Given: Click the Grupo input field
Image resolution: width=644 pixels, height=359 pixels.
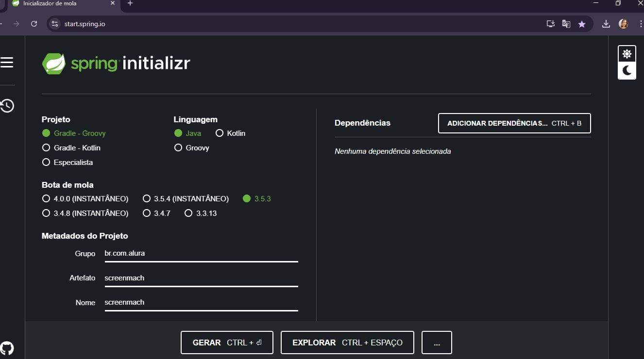Looking at the screenshot, I should pyautogui.click(x=201, y=254).
